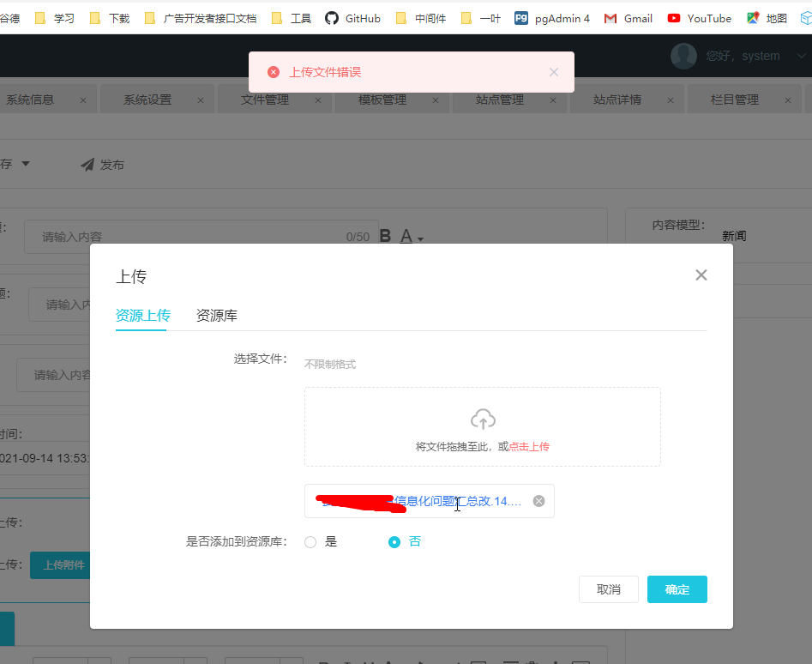This screenshot has width=812, height=664.
Task: Open pgAdmin 4 bookmark
Action: 552,18
